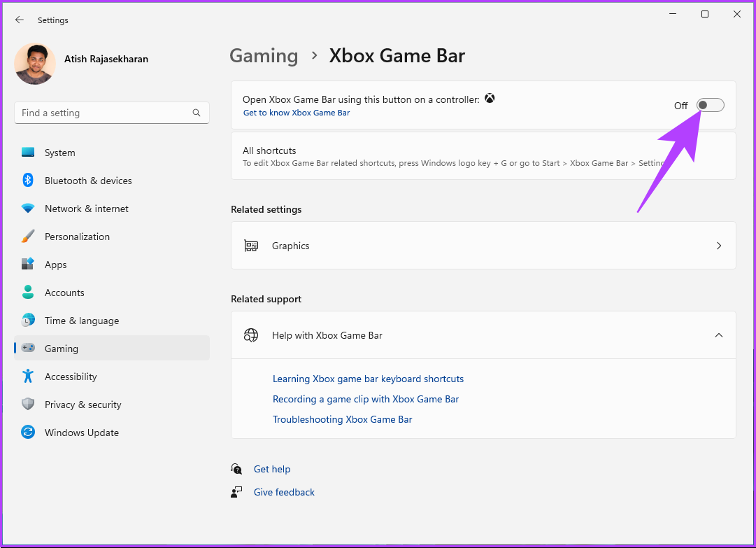Image resolution: width=756 pixels, height=548 pixels.
Task: Select the Apps settings section
Action: pos(55,264)
